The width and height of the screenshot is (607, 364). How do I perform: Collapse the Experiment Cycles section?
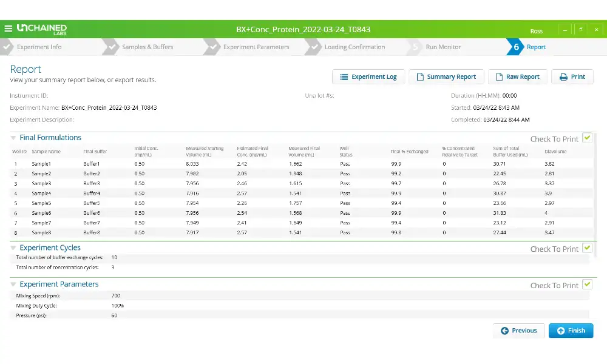(x=13, y=248)
